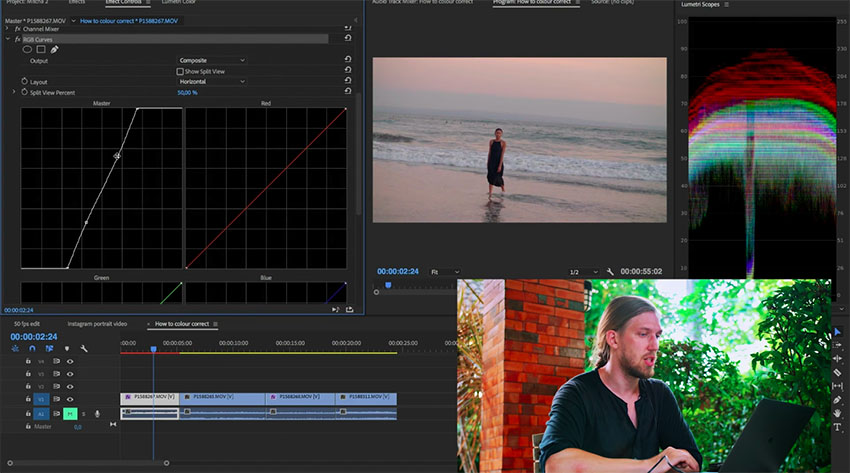
Task: Click the How to colour correct clip link
Action: point(128,21)
